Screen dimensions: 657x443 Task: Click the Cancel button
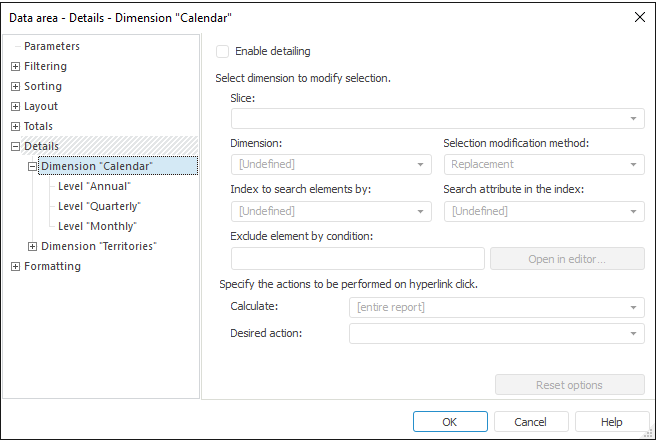pyautogui.click(x=531, y=422)
